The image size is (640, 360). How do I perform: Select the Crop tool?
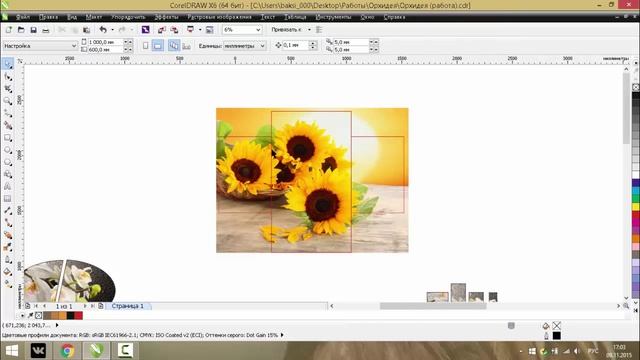(x=7, y=89)
